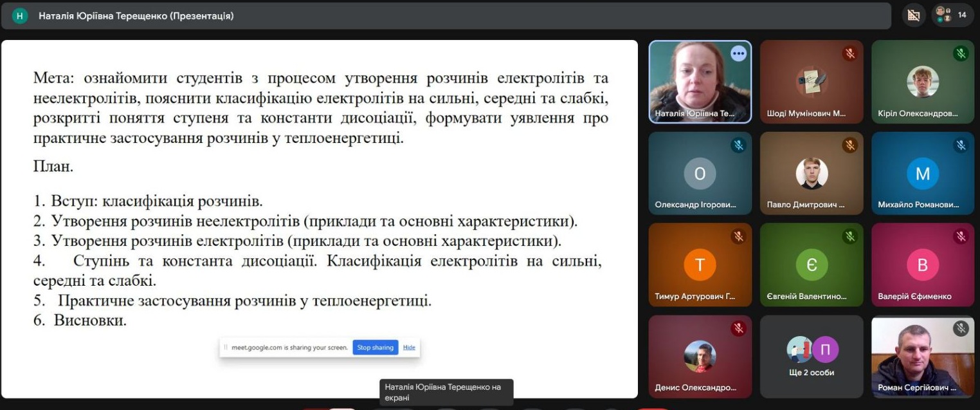Click the notebook-and-pen avatar of Шоді
Screen dimensions: 980x410
812,82
